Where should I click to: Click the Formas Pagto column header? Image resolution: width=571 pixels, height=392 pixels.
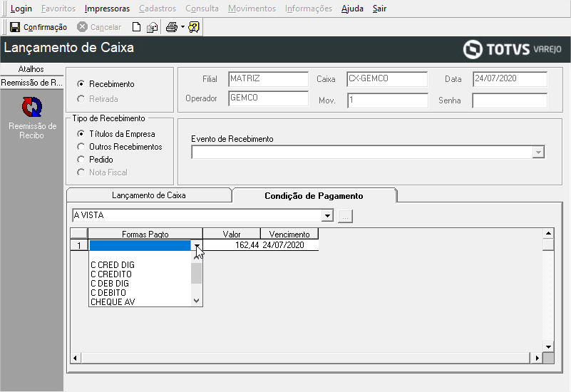tap(145, 234)
